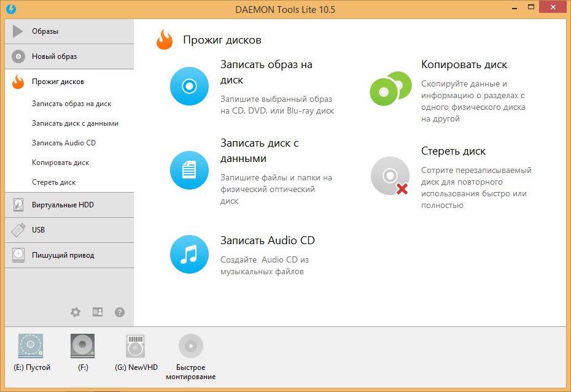Click the play triangle icon beside Образы
Image resolution: width=571 pixels, height=392 pixels.
(17, 31)
